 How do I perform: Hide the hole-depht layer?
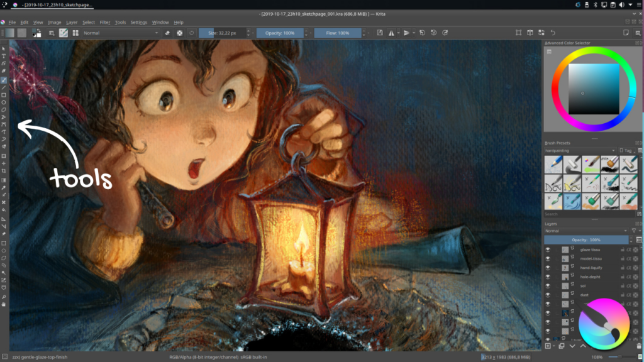pos(548,277)
